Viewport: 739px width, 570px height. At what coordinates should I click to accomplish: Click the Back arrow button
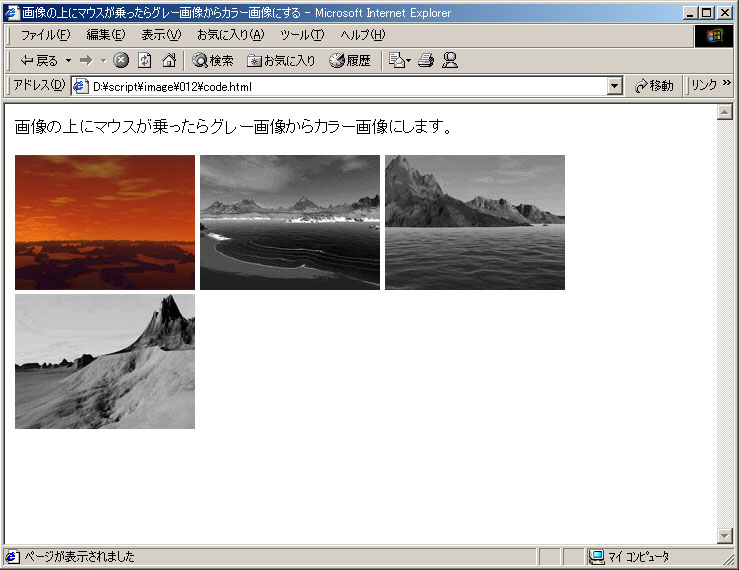click(x=39, y=60)
